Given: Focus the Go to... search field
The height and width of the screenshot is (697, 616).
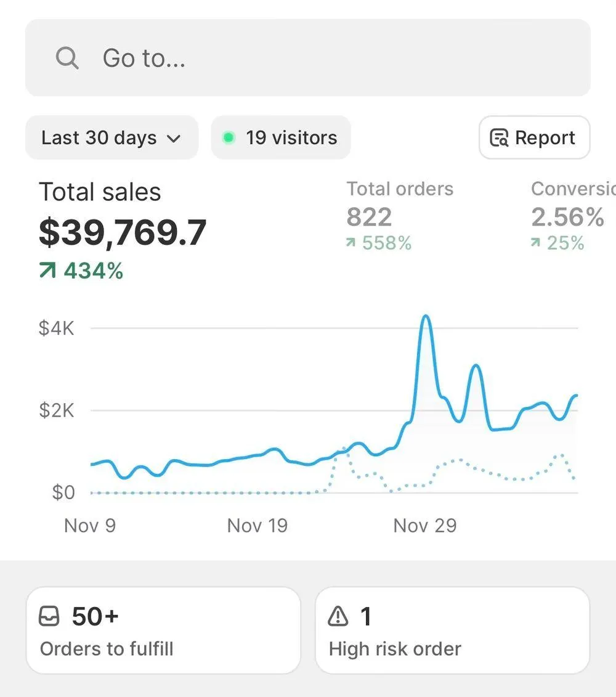Looking at the screenshot, I should pyautogui.click(x=308, y=59).
